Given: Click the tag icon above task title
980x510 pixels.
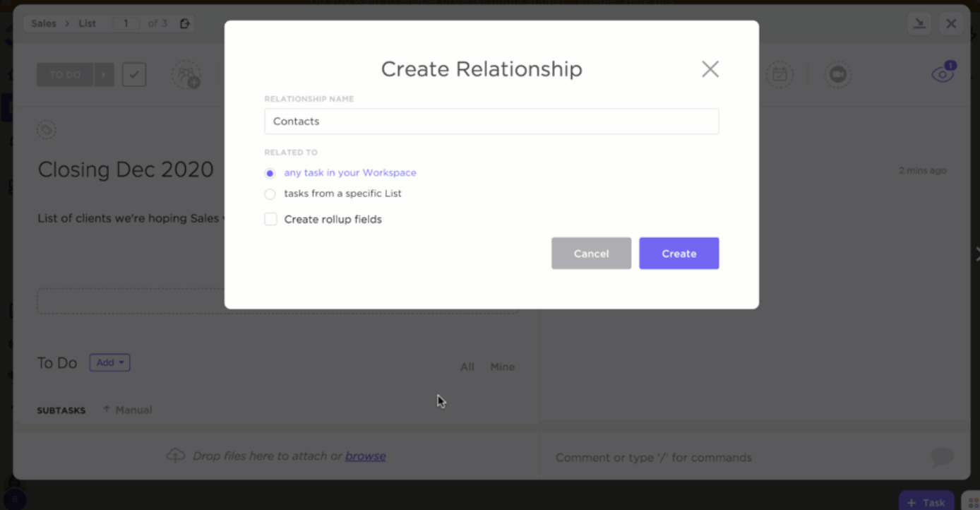Looking at the screenshot, I should [x=47, y=130].
